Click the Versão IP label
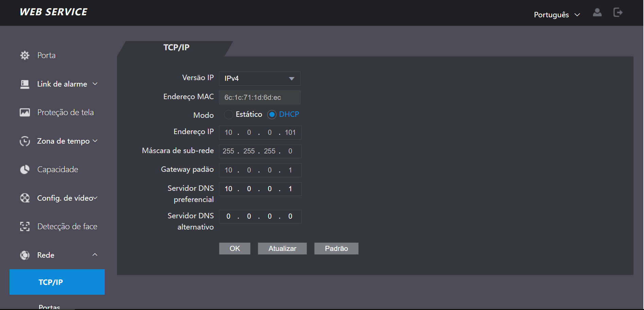 click(198, 78)
